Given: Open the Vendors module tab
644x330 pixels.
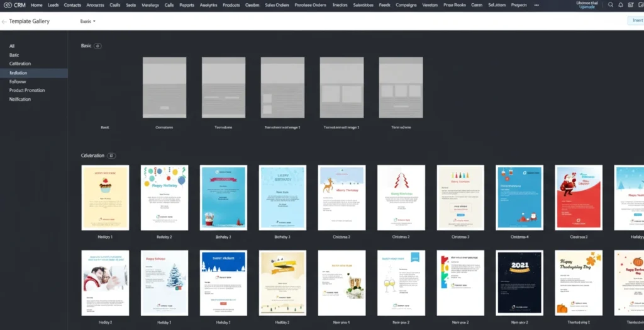Looking at the screenshot, I should [430, 5].
